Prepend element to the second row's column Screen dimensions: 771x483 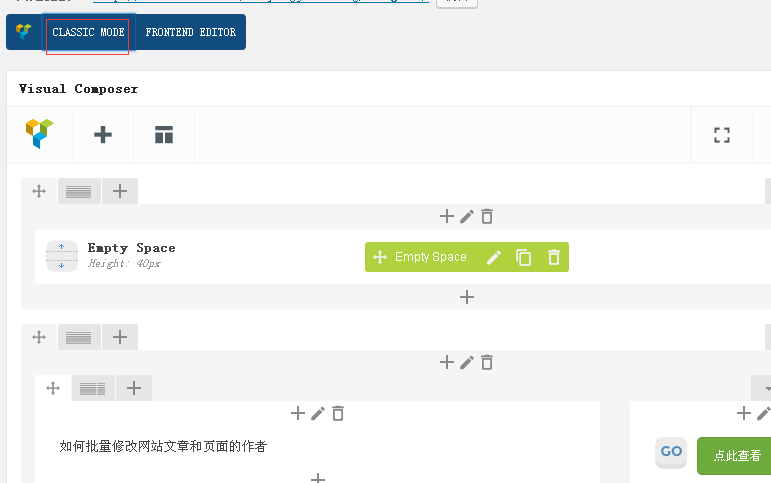point(446,362)
